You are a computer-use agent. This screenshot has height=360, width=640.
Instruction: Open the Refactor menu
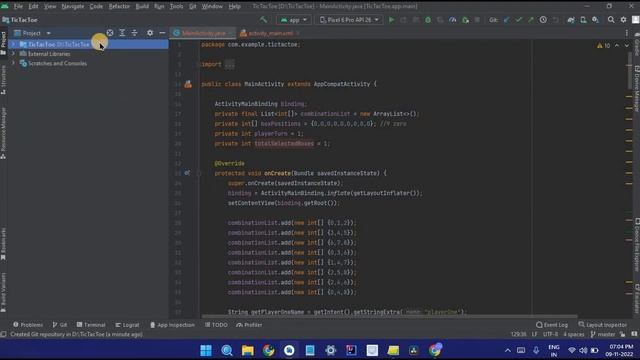coord(119,7)
